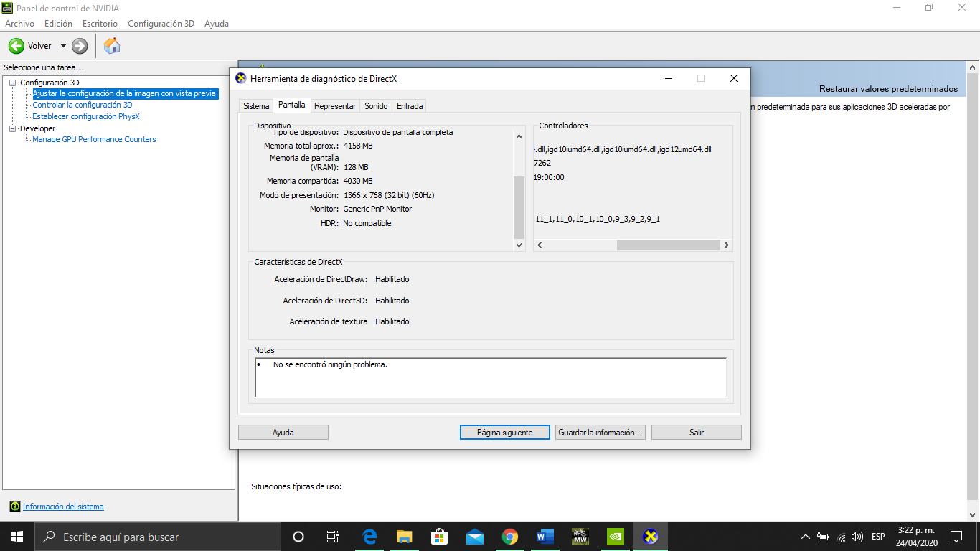The image size is (980, 551).
Task: Switch to the Entrada tab
Action: [410, 106]
